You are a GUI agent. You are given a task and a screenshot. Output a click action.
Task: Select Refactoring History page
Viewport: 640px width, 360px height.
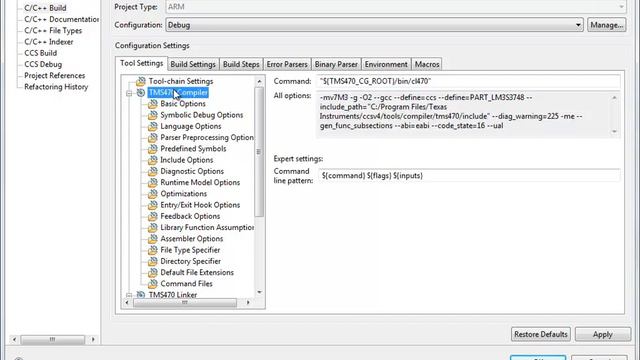pos(56,87)
